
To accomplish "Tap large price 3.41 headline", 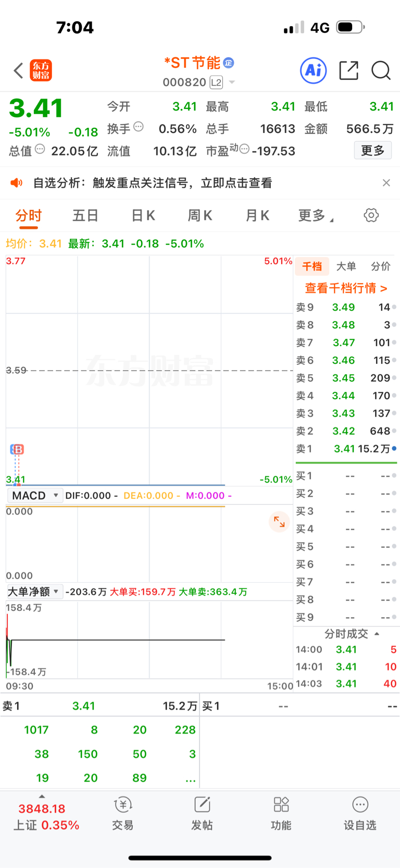I will click(x=36, y=109).
